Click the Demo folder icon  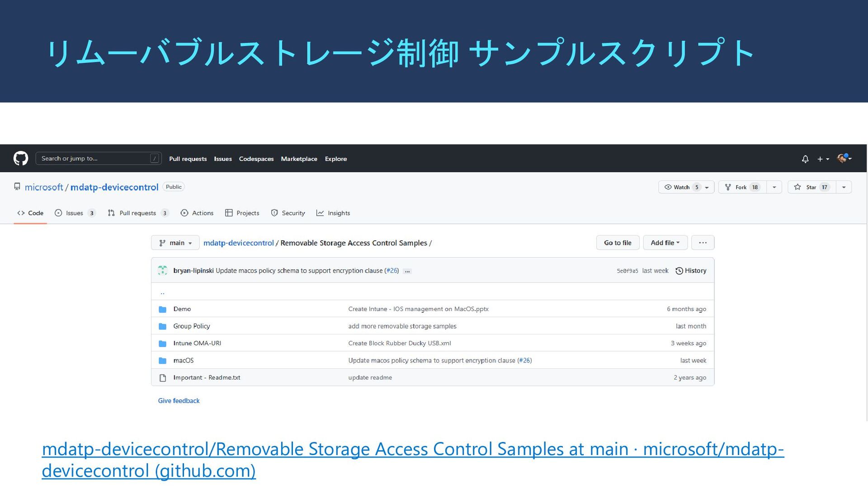[163, 310]
